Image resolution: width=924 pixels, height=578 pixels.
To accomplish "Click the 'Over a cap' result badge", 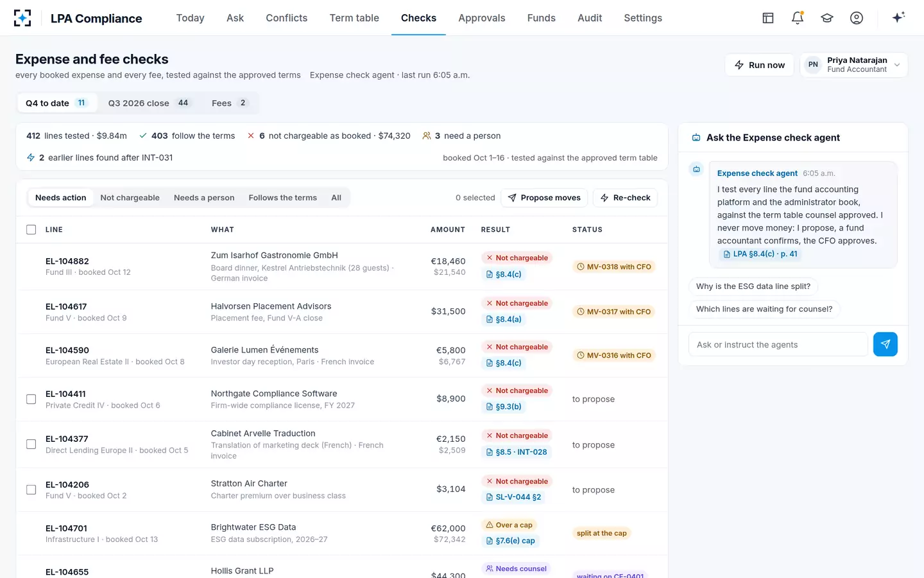I will (509, 525).
